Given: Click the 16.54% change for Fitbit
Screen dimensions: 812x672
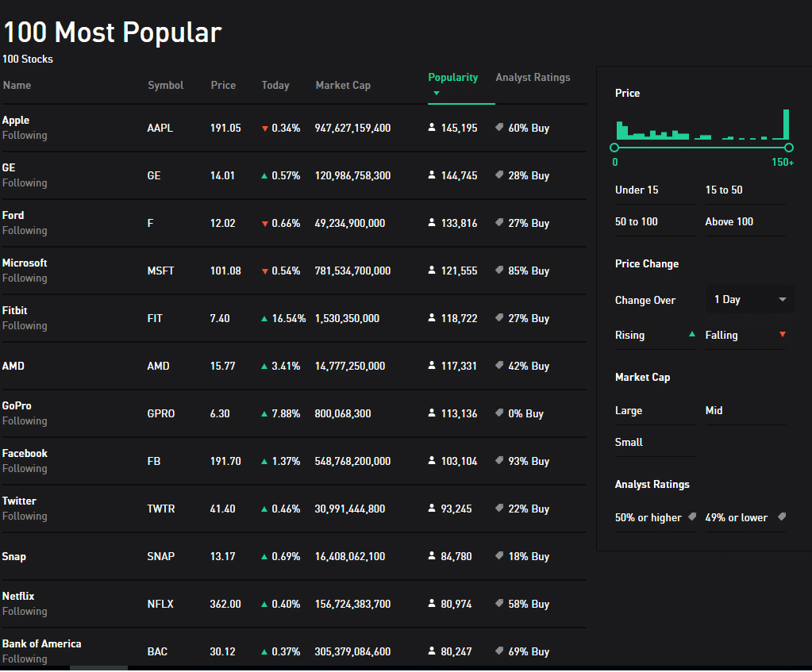Looking at the screenshot, I should pyautogui.click(x=288, y=318).
